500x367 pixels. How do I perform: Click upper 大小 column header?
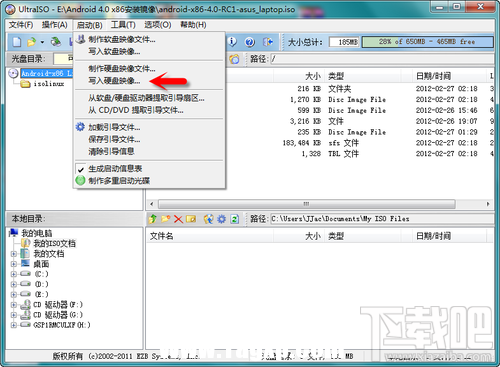click(298, 76)
